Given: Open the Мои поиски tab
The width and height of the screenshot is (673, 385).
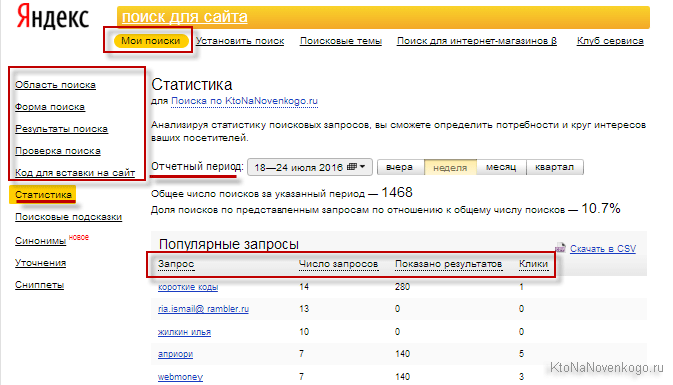Looking at the screenshot, I should [x=151, y=41].
